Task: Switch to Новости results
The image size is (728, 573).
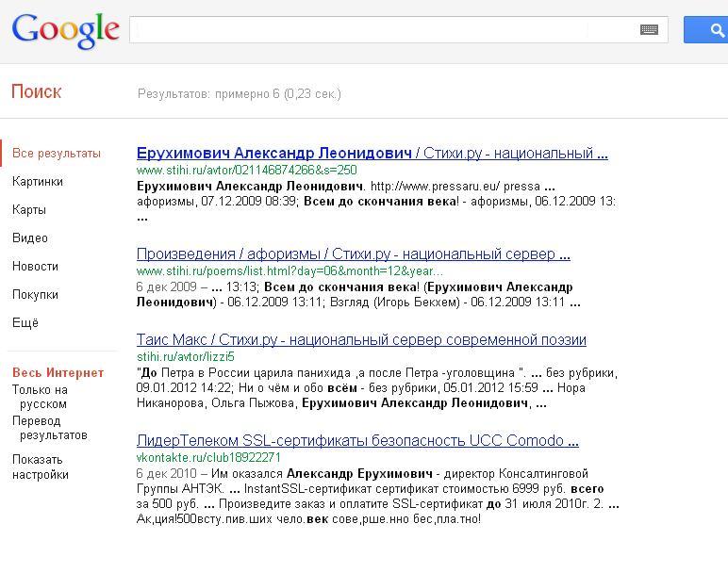Action: 35,267
